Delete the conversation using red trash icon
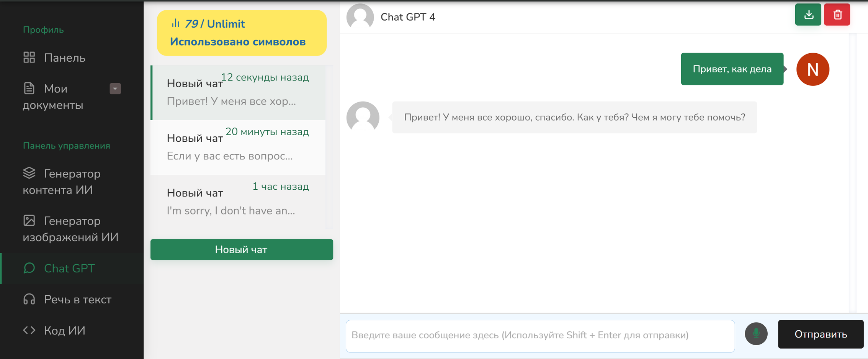868x359 pixels. [837, 15]
